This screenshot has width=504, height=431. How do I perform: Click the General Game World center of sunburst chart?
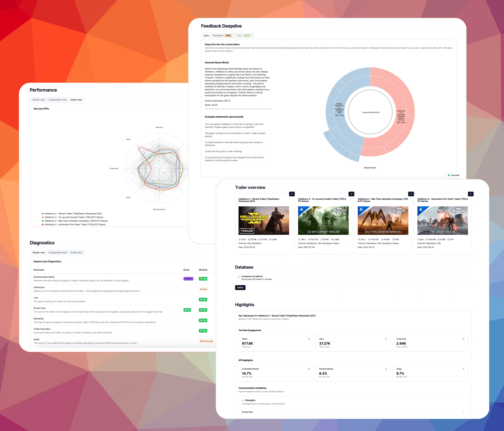pyautogui.click(x=370, y=112)
